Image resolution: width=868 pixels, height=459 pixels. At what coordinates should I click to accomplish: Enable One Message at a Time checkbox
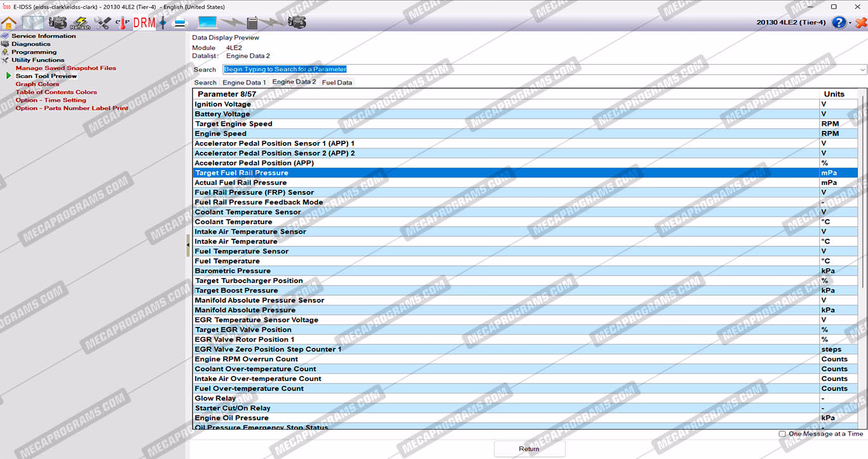pos(782,434)
